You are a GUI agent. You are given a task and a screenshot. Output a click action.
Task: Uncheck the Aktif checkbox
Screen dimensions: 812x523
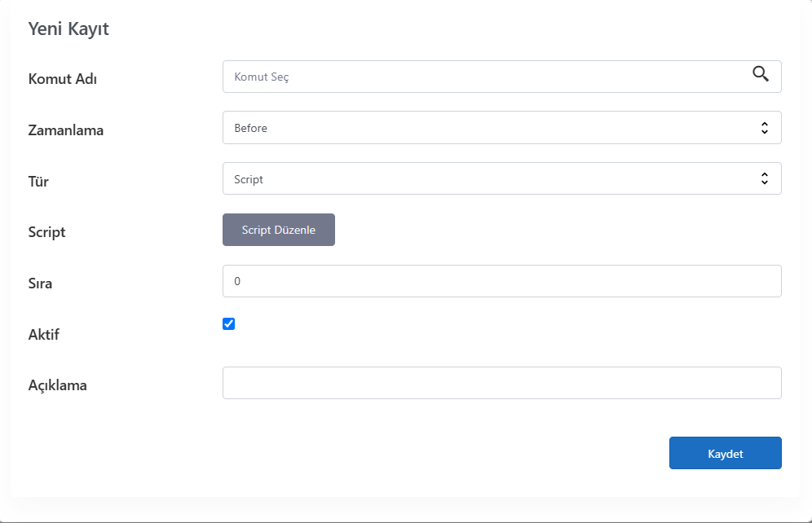(x=228, y=324)
